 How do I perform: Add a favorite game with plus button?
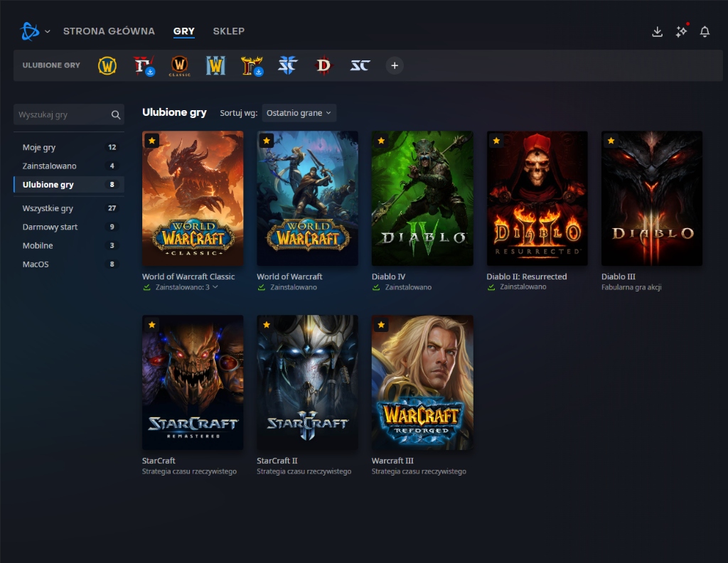(x=394, y=65)
